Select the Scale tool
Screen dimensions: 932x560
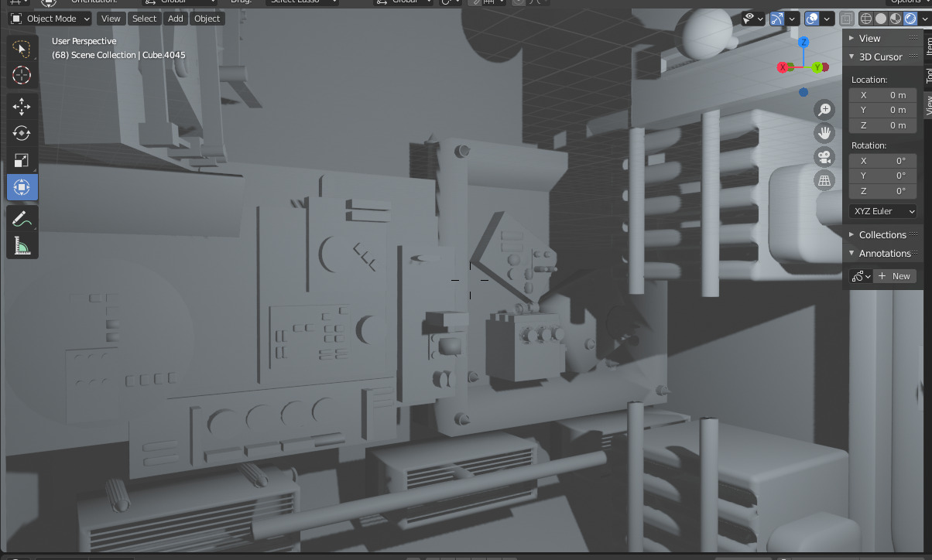[22, 160]
